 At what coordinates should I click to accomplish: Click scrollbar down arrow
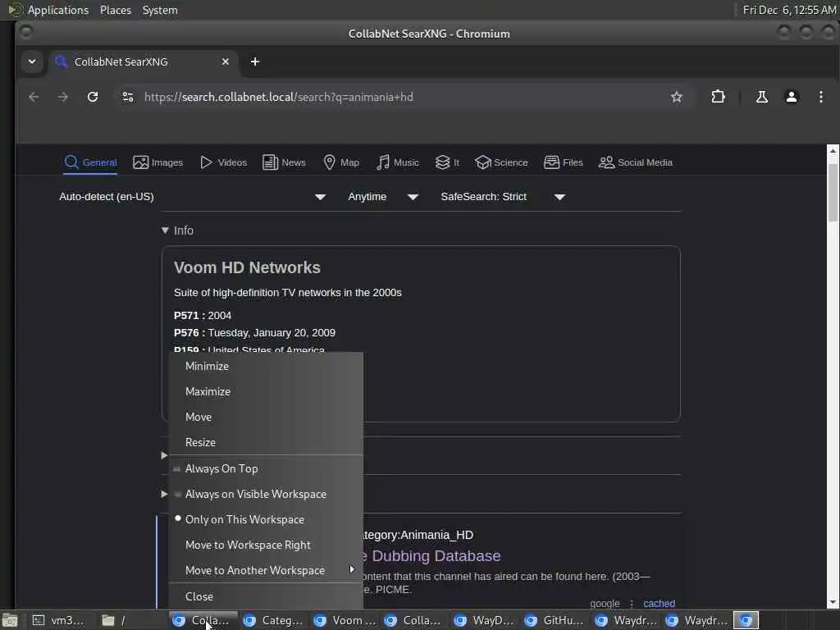[833, 603]
